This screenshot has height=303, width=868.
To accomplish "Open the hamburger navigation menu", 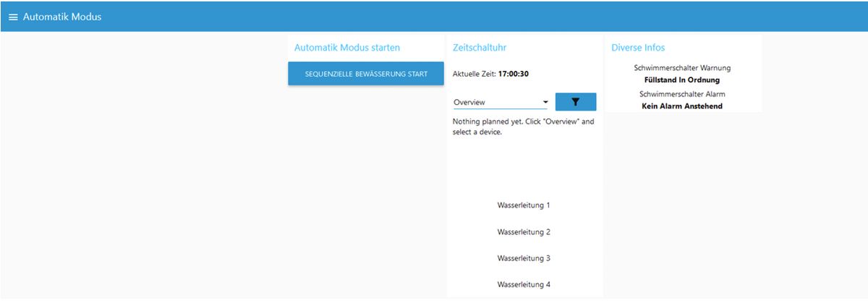I will (x=13, y=17).
